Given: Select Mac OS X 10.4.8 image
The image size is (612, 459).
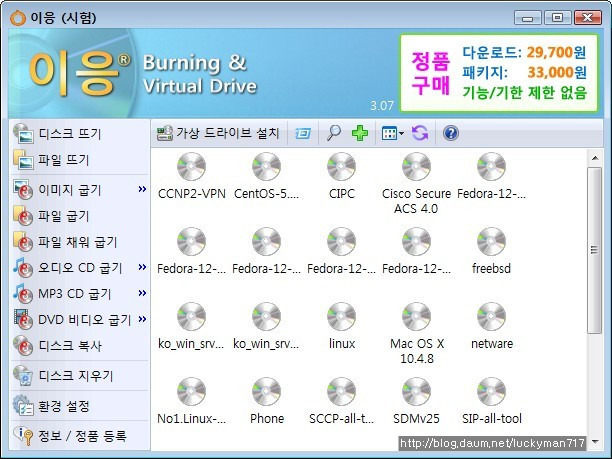Looking at the screenshot, I should (x=416, y=333).
